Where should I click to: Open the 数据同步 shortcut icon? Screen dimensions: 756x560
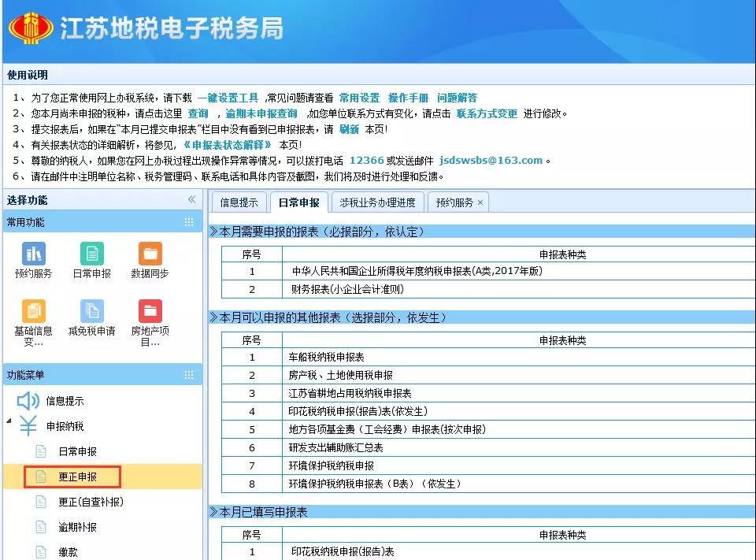point(150,254)
